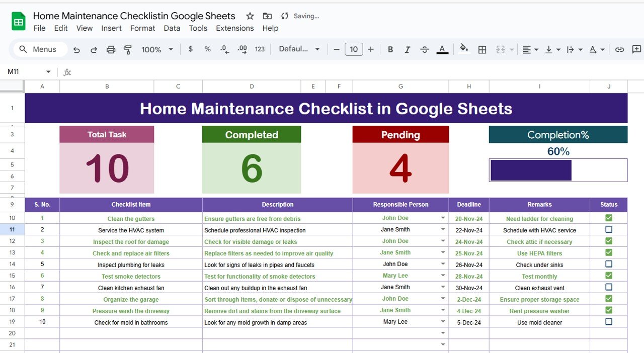Format as currency with dollar icon
This screenshot has width=644, height=353.
click(x=190, y=49)
